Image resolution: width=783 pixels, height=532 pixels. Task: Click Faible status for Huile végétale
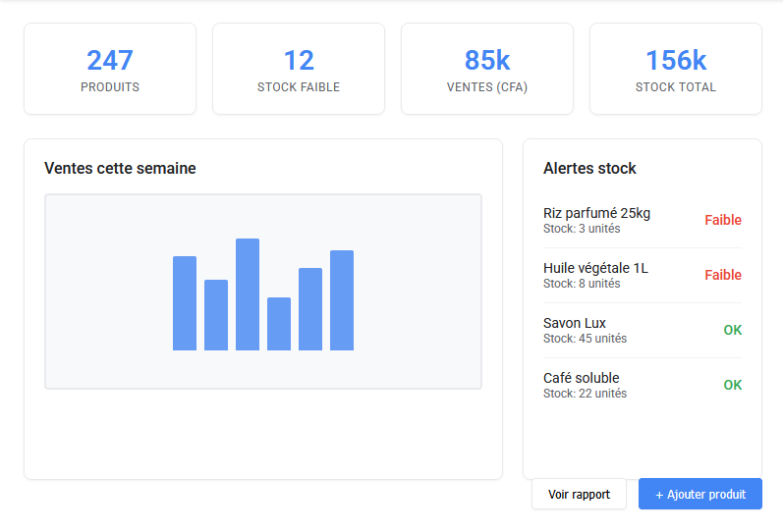(x=722, y=275)
